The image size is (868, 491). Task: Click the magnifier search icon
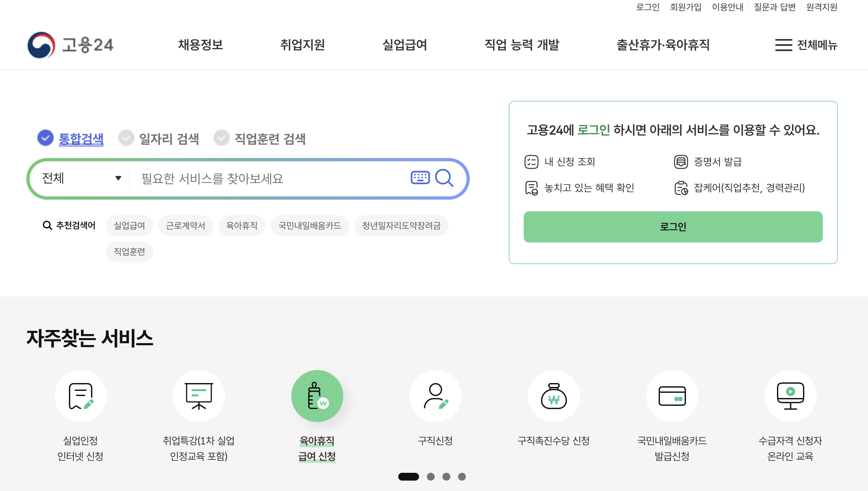point(444,178)
